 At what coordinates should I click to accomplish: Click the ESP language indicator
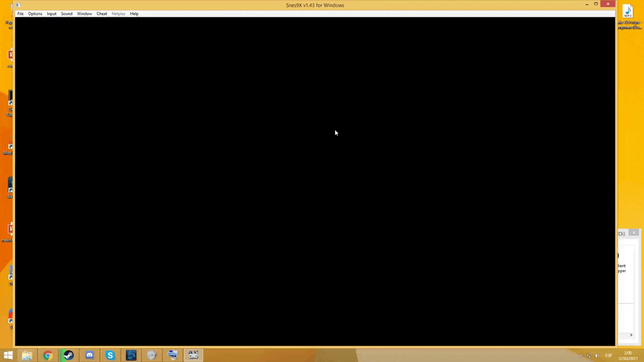click(609, 356)
